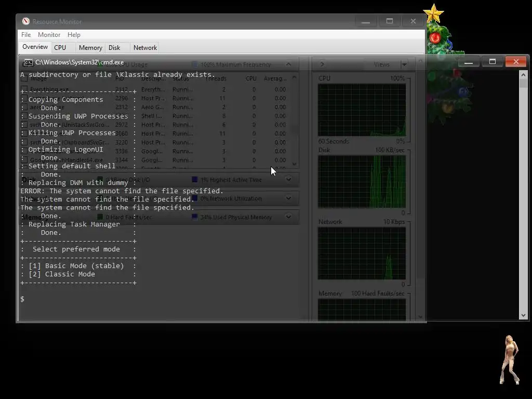
Task: Click the Disk activity graph
Action: point(362,181)
